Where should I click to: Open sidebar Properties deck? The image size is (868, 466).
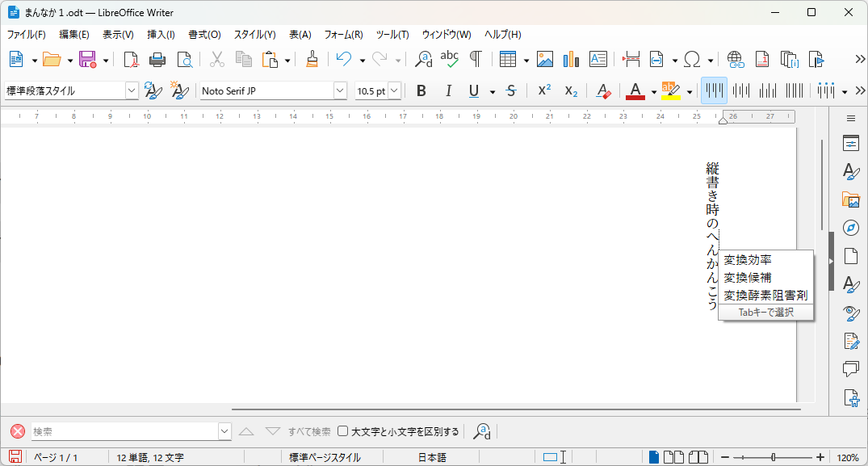tap(851, 143)
